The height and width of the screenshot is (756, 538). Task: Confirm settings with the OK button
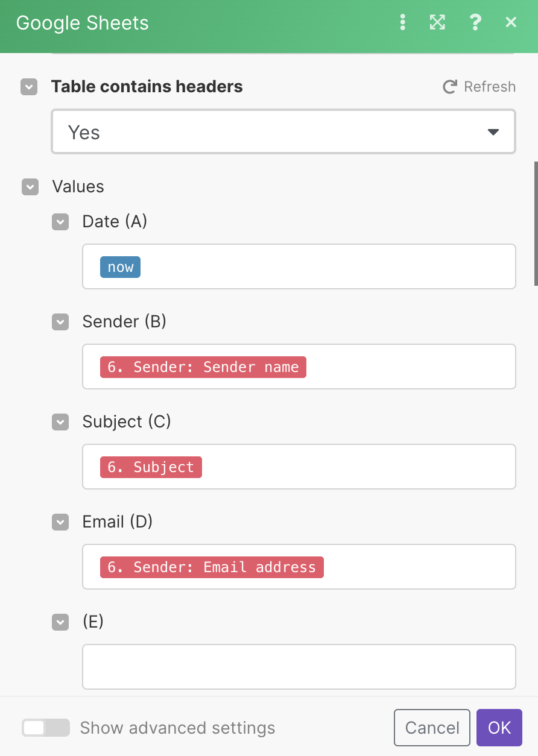pyautogui.click(x=499, y=728)
